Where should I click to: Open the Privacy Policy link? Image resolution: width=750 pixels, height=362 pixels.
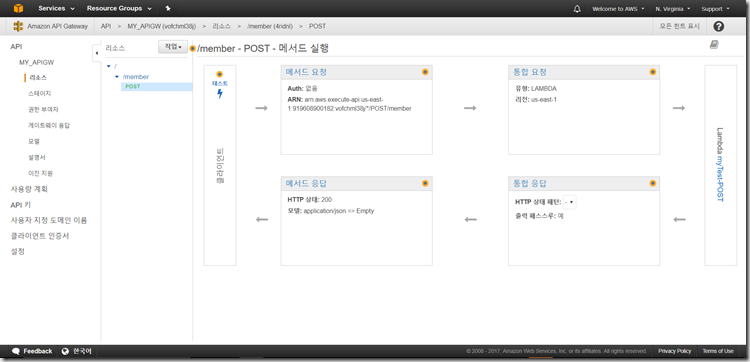[x=674, y=351]
